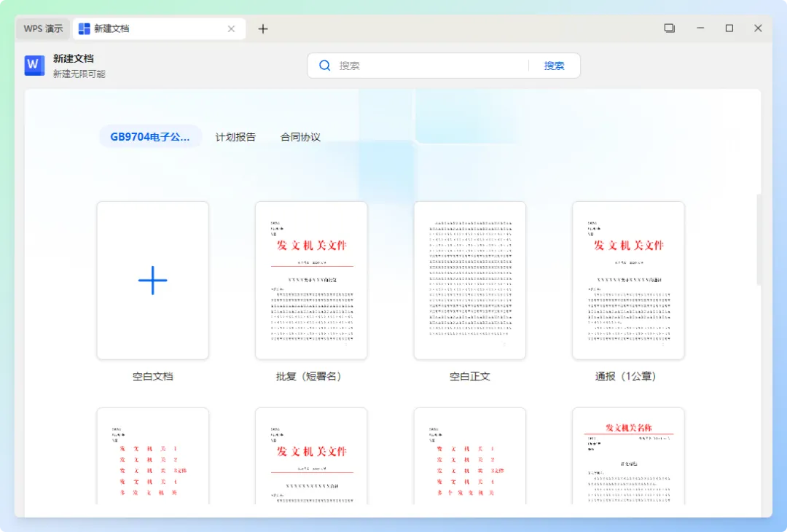Minimize the WPS window
787x532 pixels.
coord(700,28)
